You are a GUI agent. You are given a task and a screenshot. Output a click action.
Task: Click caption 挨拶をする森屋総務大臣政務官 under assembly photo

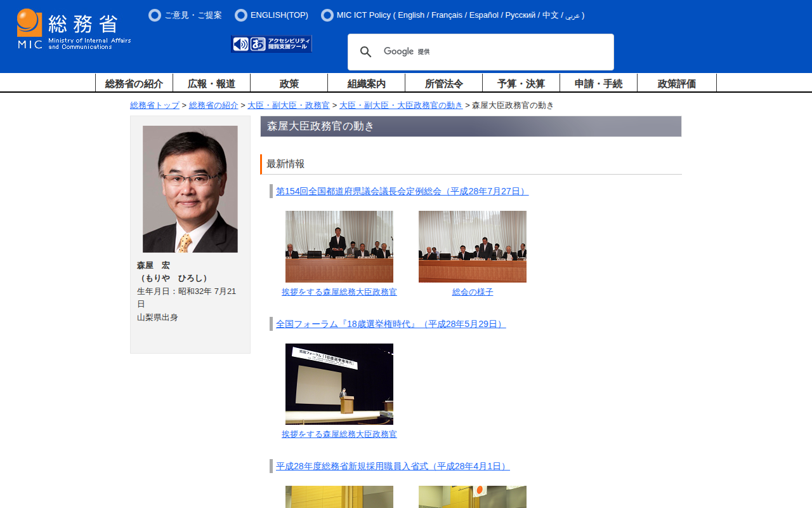point(339,292)
